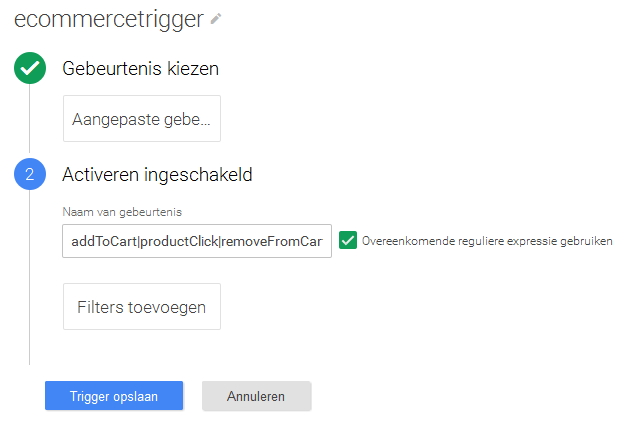The width and height of the screenshot is (624, 423).
Task: Focus the event name input field
Action: 197,241
